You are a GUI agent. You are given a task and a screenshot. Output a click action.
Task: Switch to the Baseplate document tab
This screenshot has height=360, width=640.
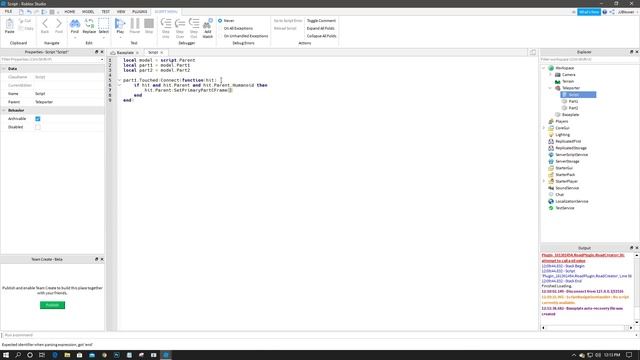coord(125,53)
